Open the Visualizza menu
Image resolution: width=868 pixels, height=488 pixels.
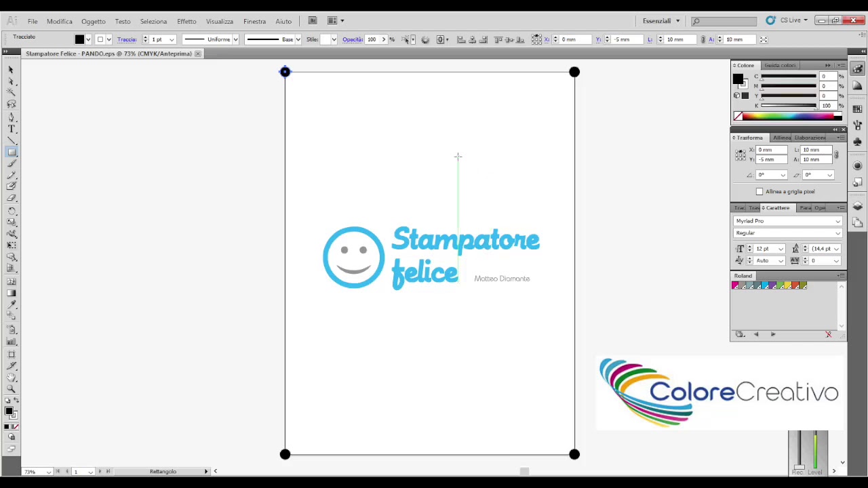(x=220, y=21)
